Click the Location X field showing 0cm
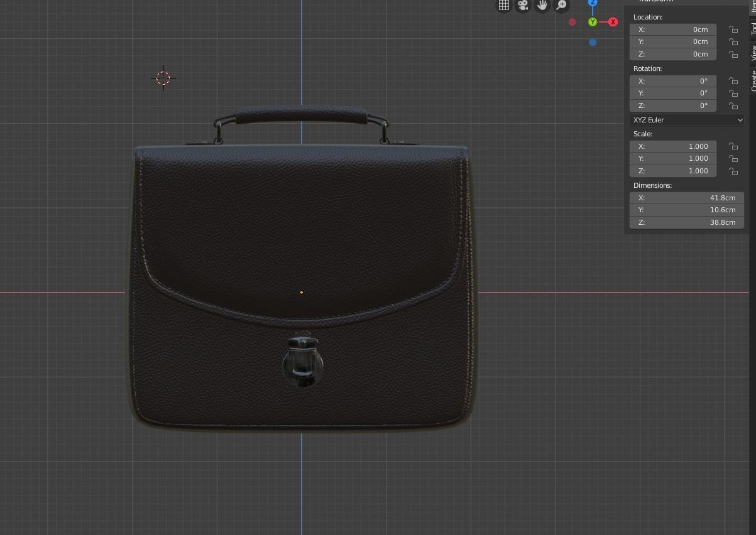The width and height of the screenshot is (756, 535). [x=673, y=30]
